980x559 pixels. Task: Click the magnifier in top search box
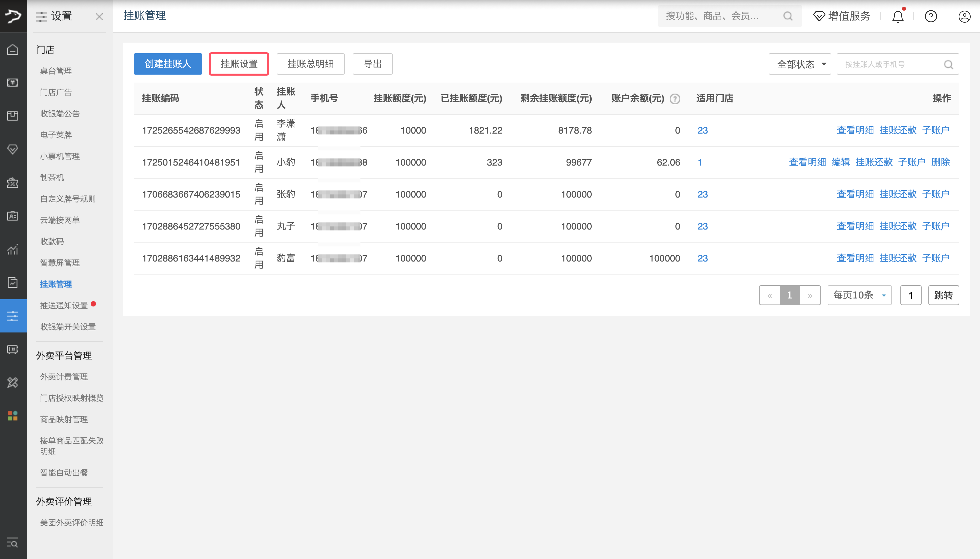(788, 16)
